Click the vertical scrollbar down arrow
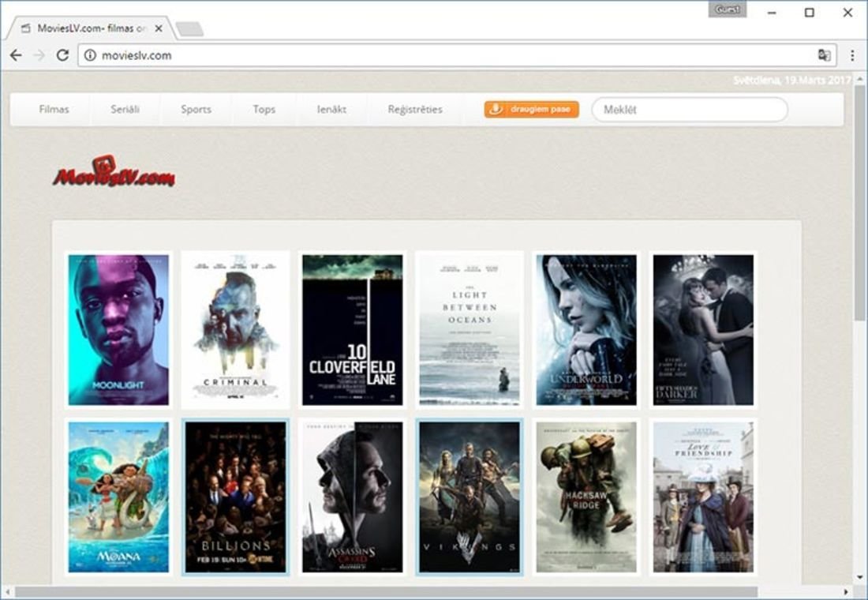 pos(859,578)
